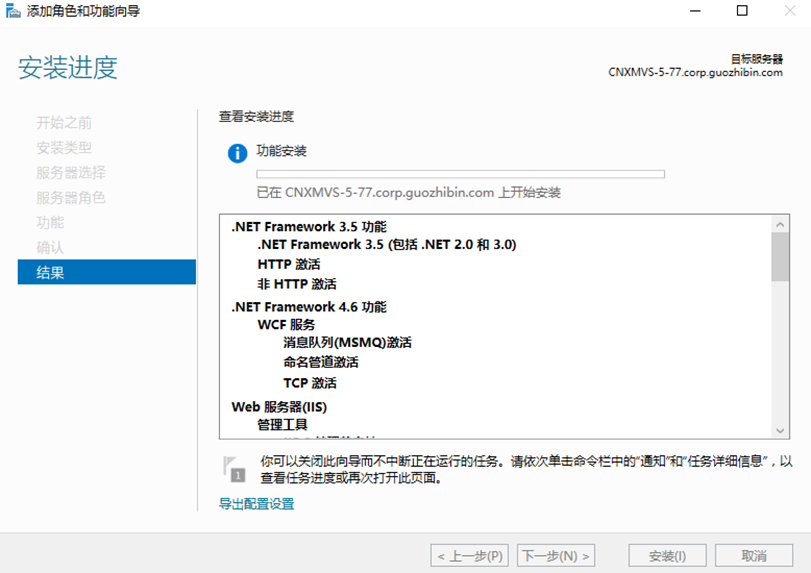Select the 确认 step in the sidebar
This screenshot has width=811, height=573.
tap(50, 247)
